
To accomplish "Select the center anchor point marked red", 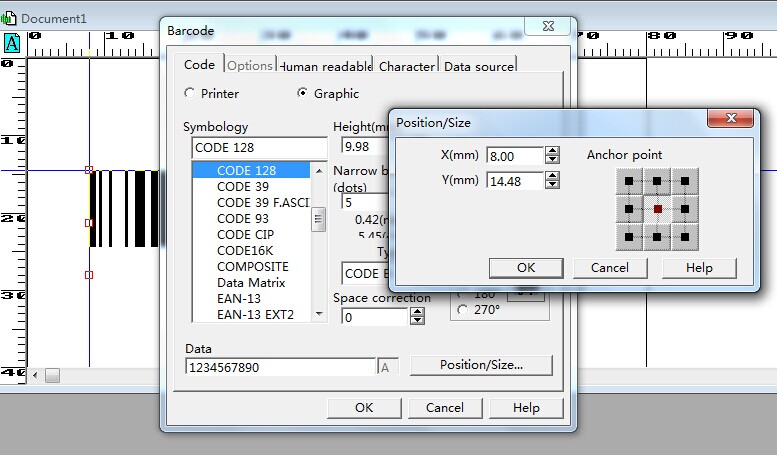I will point(657,209).
